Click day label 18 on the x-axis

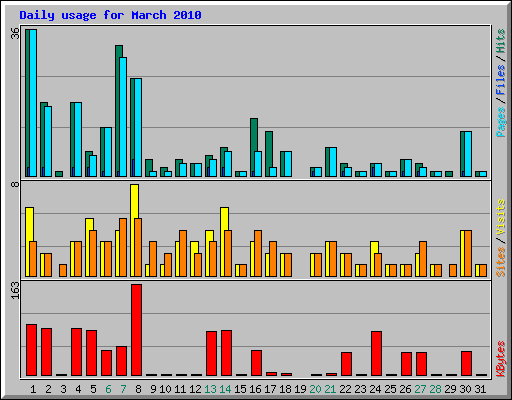coord(285,389)
